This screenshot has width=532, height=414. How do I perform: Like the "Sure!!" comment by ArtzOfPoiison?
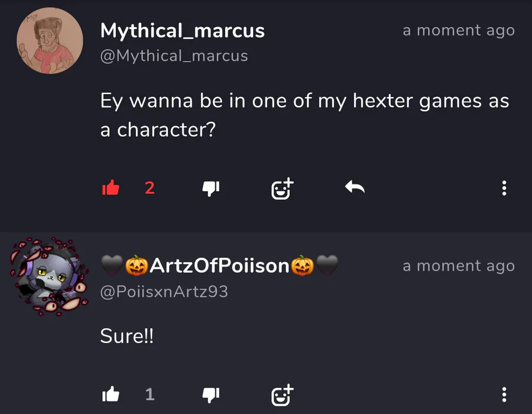coord(111,394)
